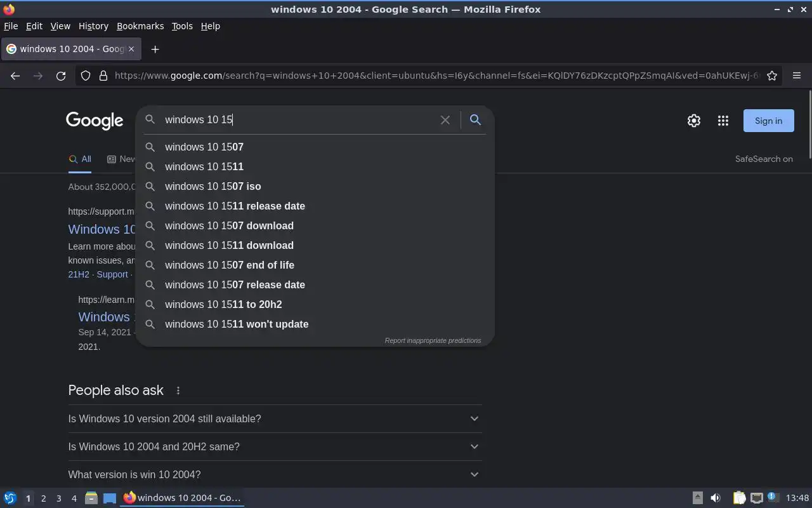Select suggestion 'windows 10 1507 end of life'

click(315, 265)
